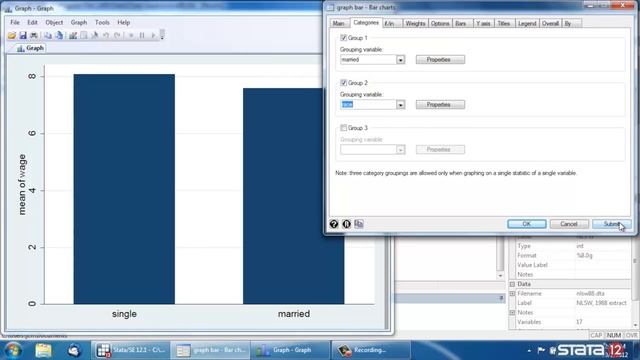The height and width of the screenshot is (360, 640).
Task: Click the object browser toolbar icon
Action: (x=84, y=36)
